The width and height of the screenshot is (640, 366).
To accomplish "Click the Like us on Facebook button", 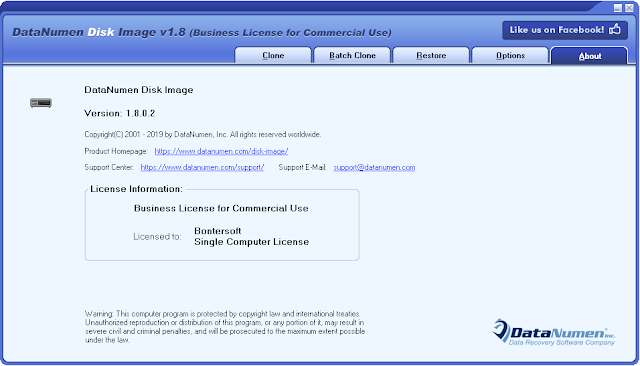I will (565, 30).
